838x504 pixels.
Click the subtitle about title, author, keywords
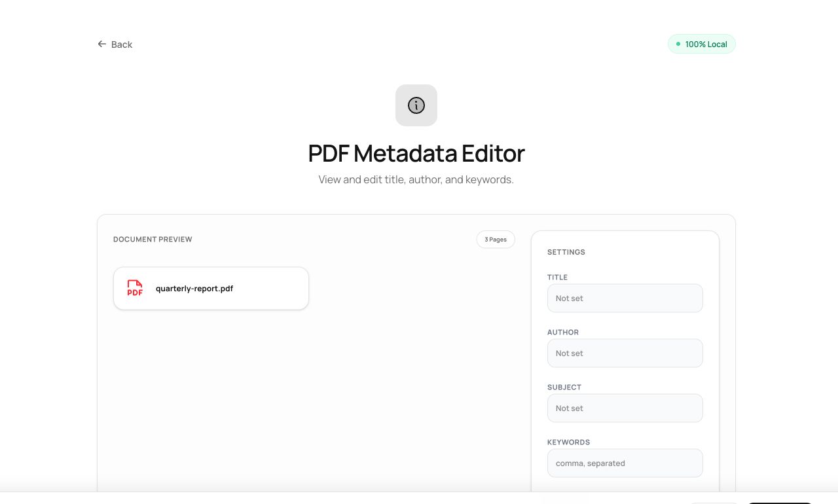click(x=416, y=179)
